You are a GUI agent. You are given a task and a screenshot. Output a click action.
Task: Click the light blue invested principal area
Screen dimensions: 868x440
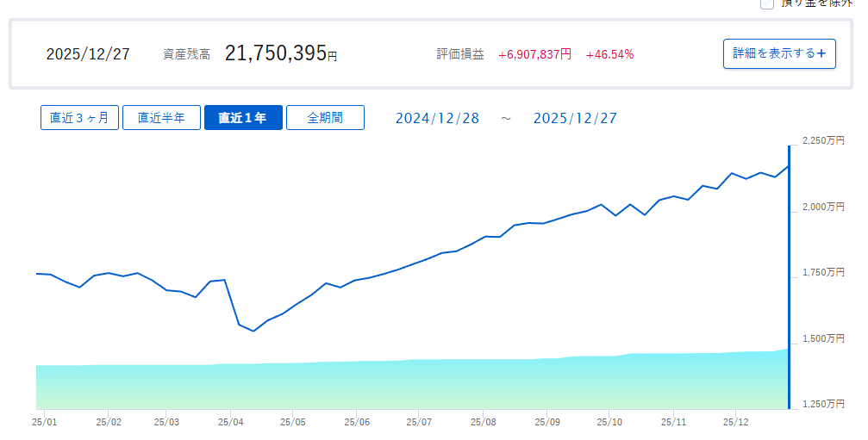[x=414, y=383]
